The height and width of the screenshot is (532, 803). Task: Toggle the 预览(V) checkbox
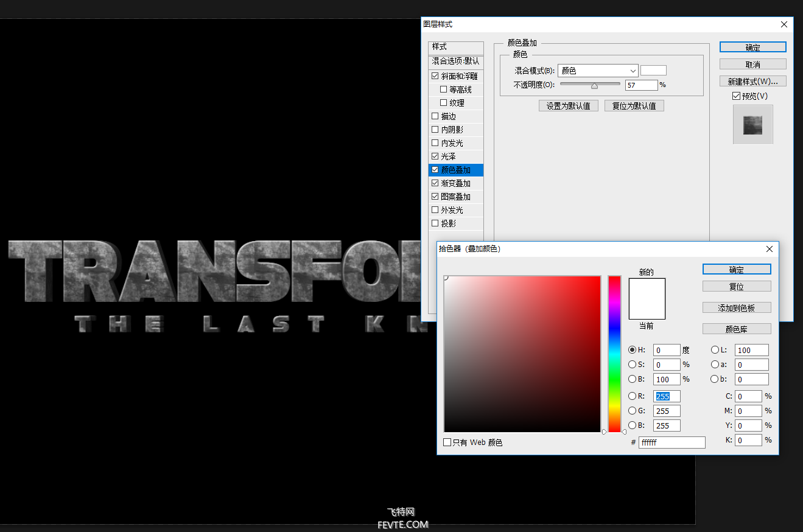737,96
